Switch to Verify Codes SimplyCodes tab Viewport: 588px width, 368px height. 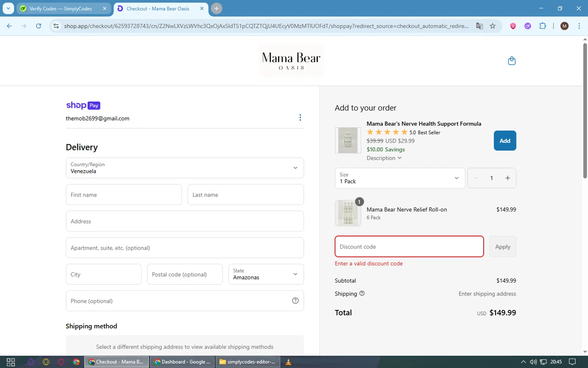click(x=64, y=8)
